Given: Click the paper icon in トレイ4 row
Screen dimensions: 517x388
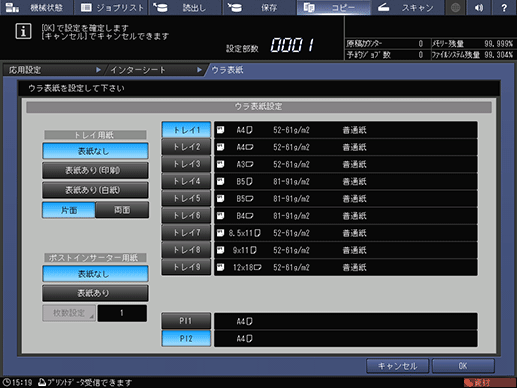Looking at the screenshot, I should click(220, 181).
